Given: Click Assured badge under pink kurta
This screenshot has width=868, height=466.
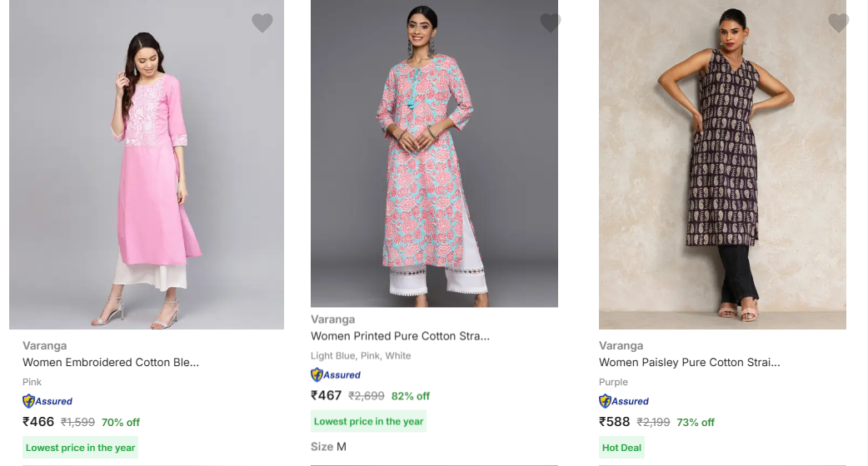Looking at the screenshot, I should click(47, 401).
